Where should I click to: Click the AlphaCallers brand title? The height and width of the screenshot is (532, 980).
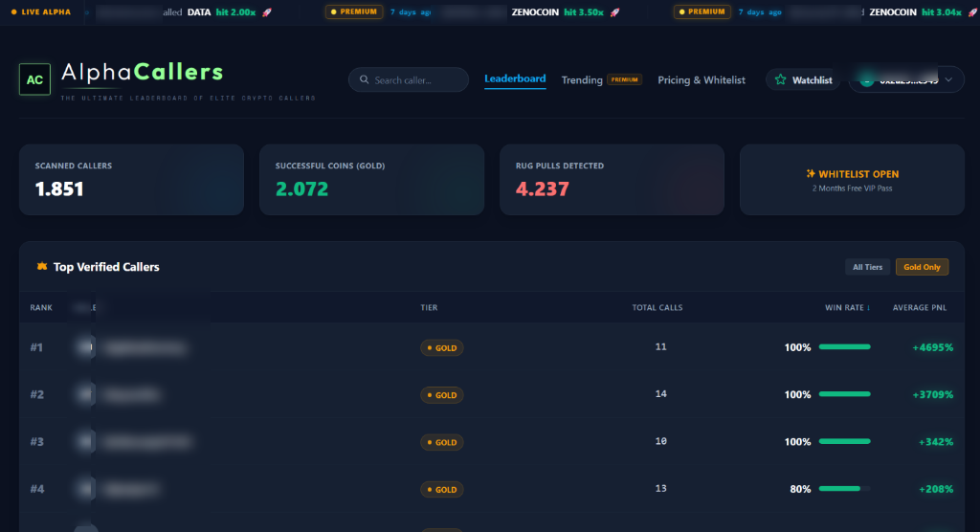click(x=142, y=72)
